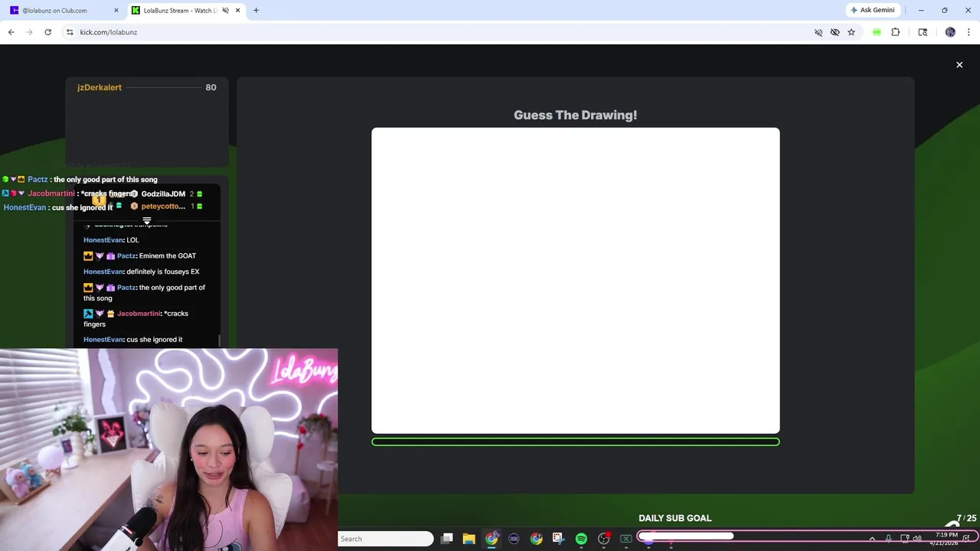Open File Explorer from the taskbar
The height and width of the screenshot is (551, 980).
tap(469, 539)
